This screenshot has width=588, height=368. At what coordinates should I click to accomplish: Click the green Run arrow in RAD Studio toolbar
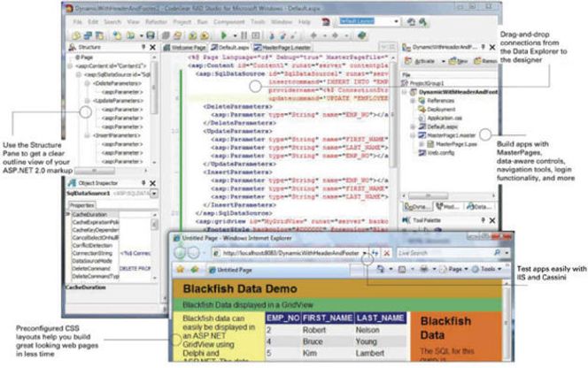click(224, 35)
